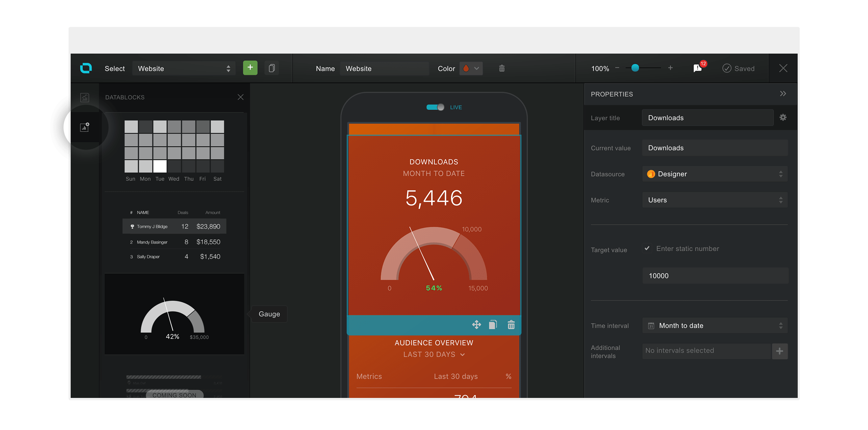Screen dimensions: 868x430
Task: Collapse the Properties panel with double chevron
Action: click(x=783, y=94)
